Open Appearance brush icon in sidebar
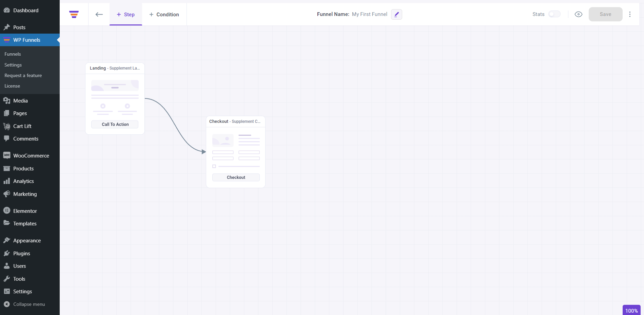644x315 pixels. [x=7, y=240]
